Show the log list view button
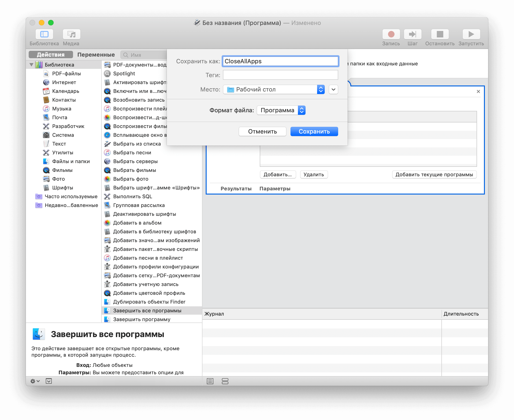 point(210,381)
